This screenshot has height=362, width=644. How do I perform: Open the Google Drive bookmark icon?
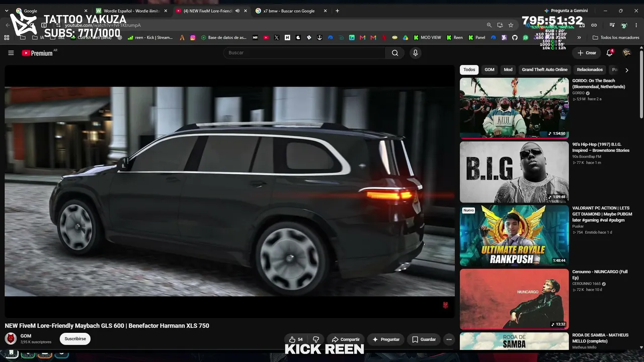(406, 37)
